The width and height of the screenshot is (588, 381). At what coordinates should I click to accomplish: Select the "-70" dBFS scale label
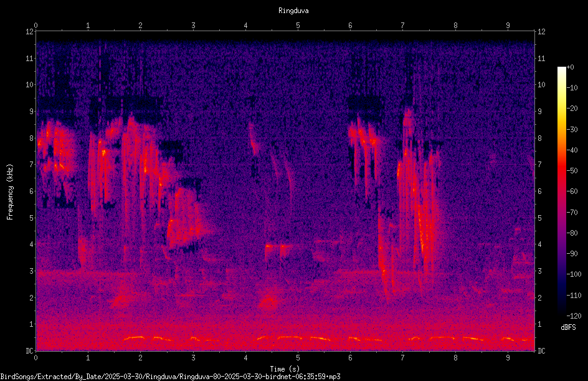tap(572, 213)
